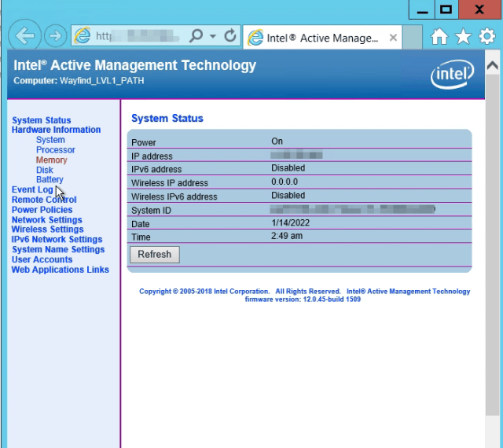The width and height of the screenshot is (503, 448).
Task: Click the System ID label
Action: (151, 211)
